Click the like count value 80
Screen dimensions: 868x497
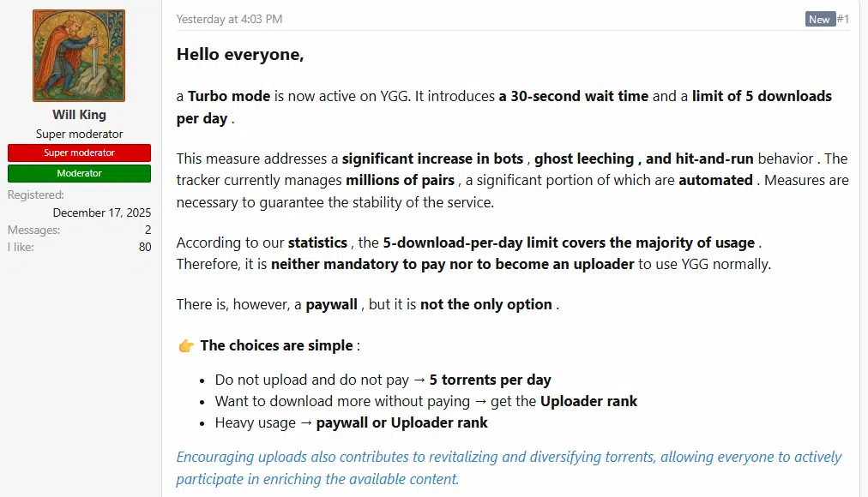tap(145, 247)
